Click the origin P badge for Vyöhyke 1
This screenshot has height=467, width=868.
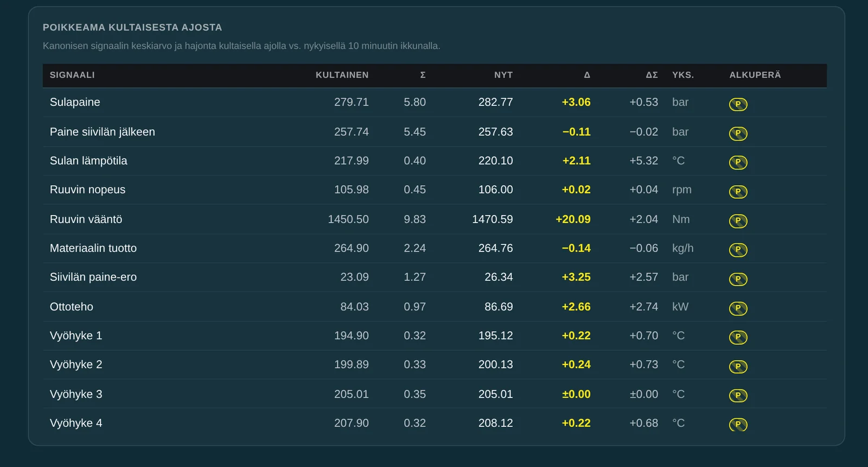pos(738,337)
